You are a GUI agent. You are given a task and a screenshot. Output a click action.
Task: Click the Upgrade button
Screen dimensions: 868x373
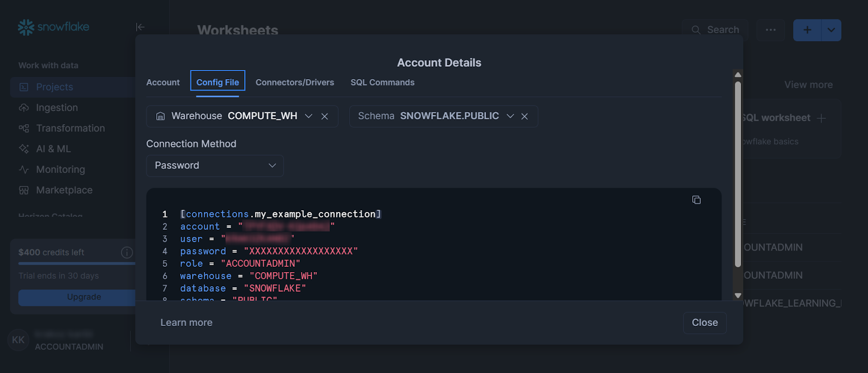pyautogui.click(x=84, y=297)
